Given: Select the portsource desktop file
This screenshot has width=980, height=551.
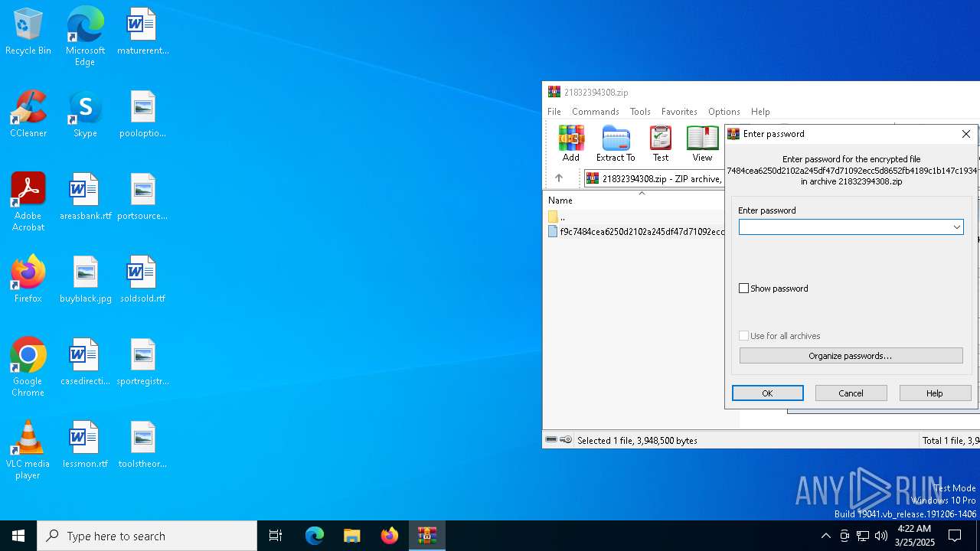Looking at the screenshot, I should coord(142,197).
